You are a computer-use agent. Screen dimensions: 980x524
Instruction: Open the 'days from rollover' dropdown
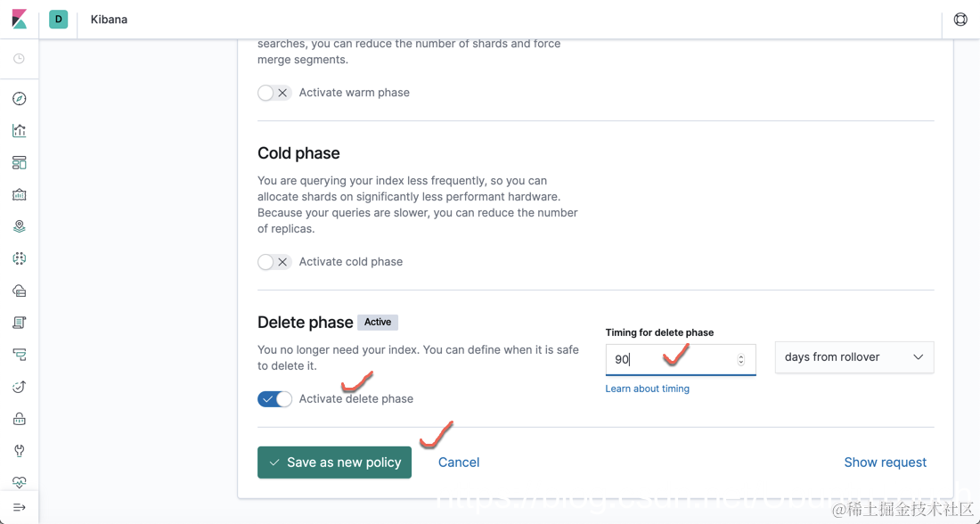(x=853, y=357)
